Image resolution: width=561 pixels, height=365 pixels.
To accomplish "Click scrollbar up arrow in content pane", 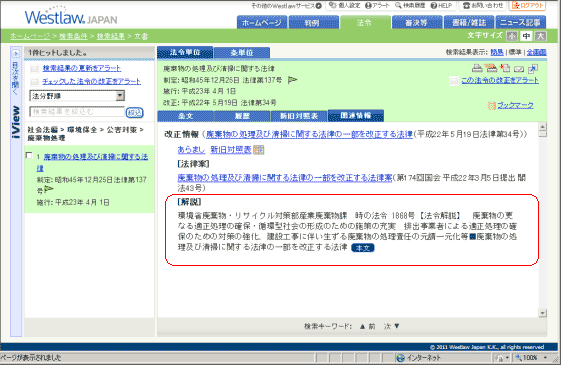I will (x=543, y=127).
